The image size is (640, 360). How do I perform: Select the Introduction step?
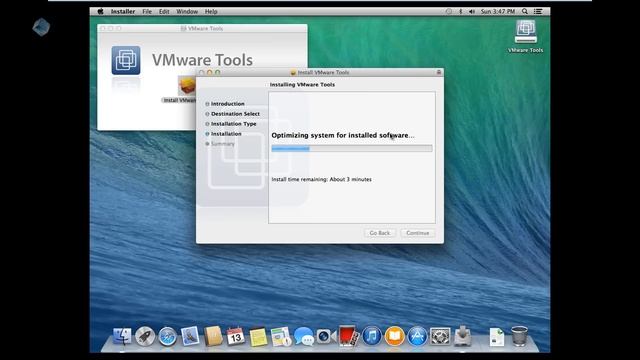pyautogui.click(x=227, y=104)
